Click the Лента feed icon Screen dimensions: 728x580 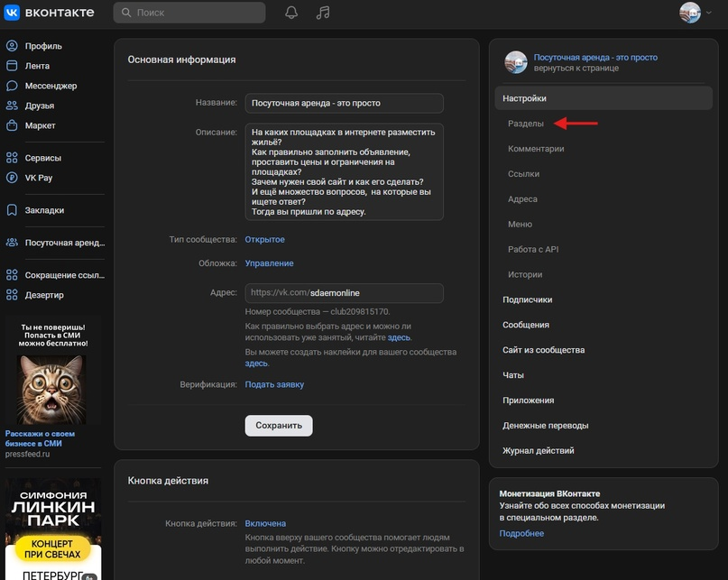click(12, 66)
